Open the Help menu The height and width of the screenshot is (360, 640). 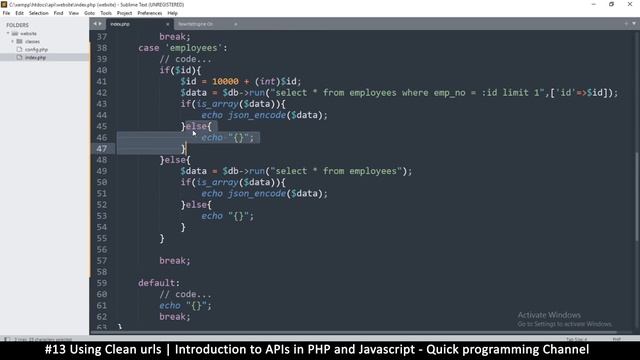tap(172, 13)
